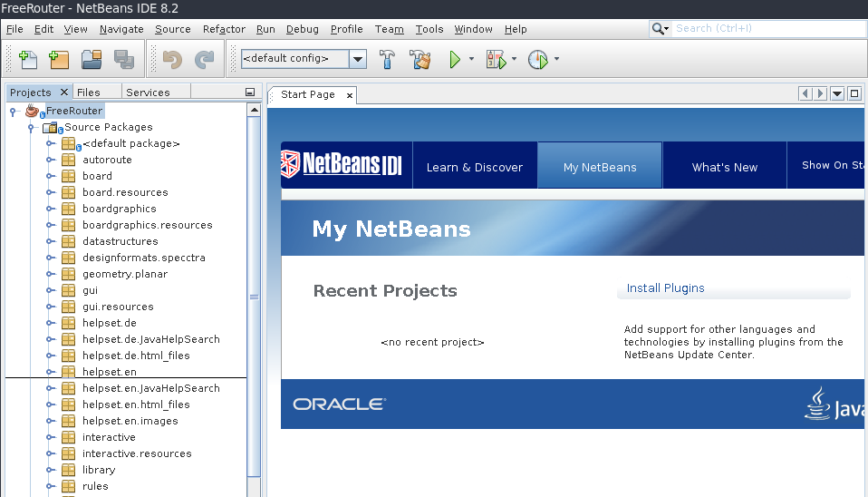
Task: Minimize the Projects panel window group
Action: (x=250, y=93)
